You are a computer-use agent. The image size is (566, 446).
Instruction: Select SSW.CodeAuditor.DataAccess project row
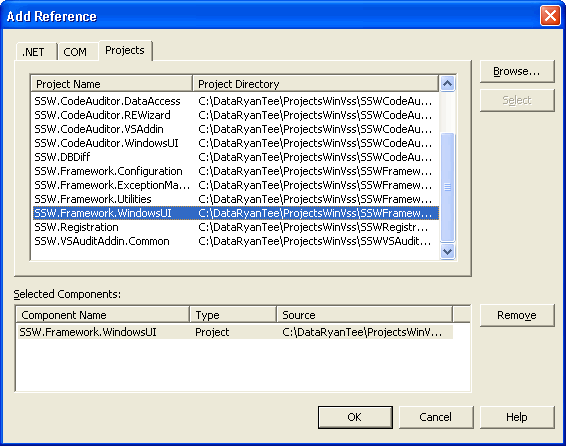(236, 101)
